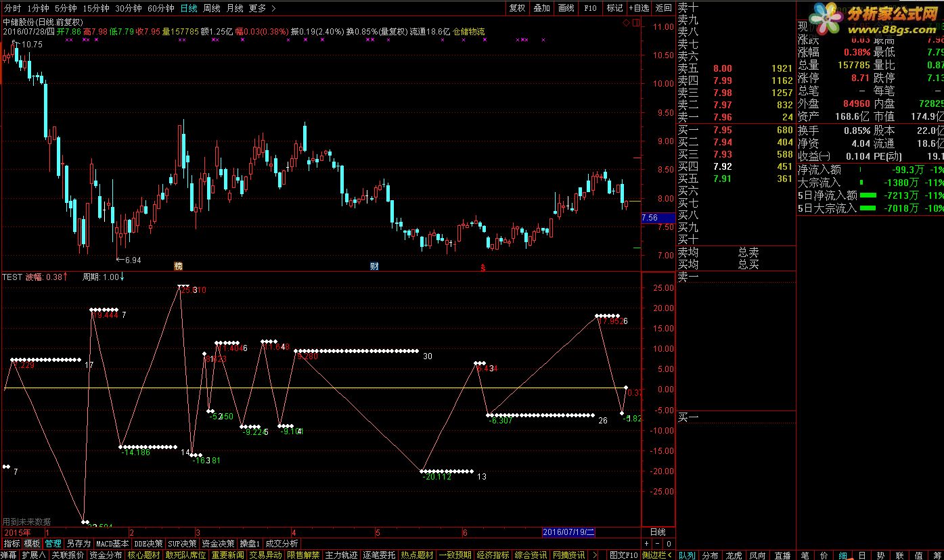Select the 操盘1 tab

[x=250, y=543]
